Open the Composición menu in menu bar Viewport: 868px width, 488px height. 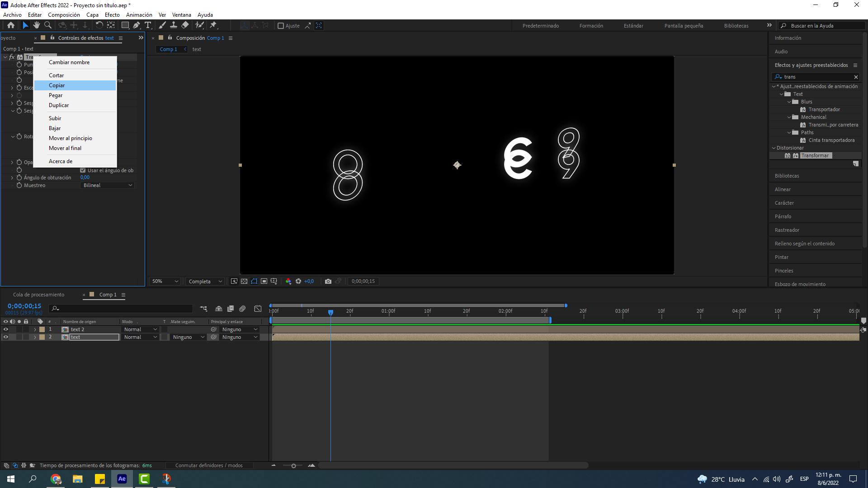(64, 15)
